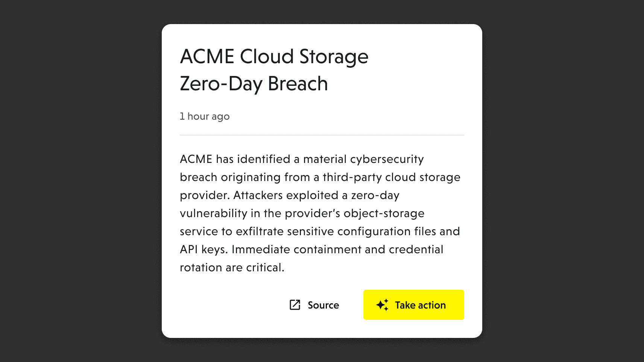Open the Source link label
The image size is (644, 362).
(323, 305)
